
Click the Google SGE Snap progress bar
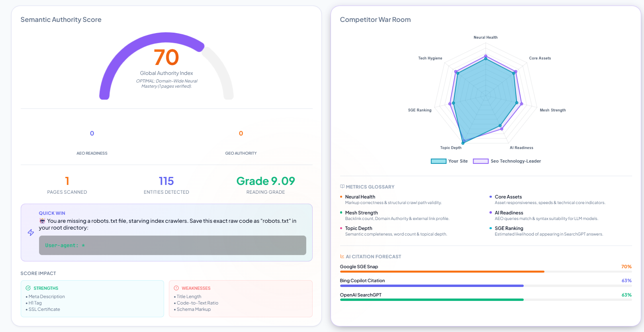486,271
